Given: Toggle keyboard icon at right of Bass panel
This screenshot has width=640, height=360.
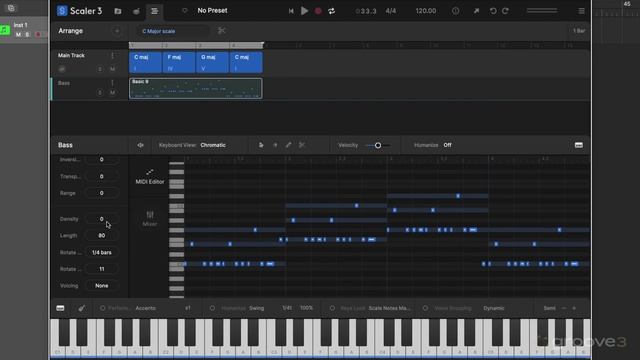Looking at the screenshot, I should tap(579, 145).
